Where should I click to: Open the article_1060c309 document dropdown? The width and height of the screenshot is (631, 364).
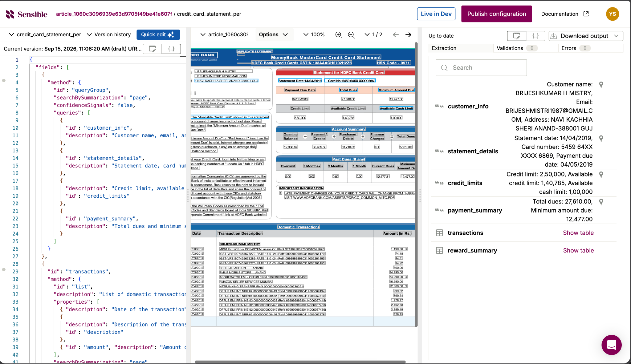tap(224, 34)
